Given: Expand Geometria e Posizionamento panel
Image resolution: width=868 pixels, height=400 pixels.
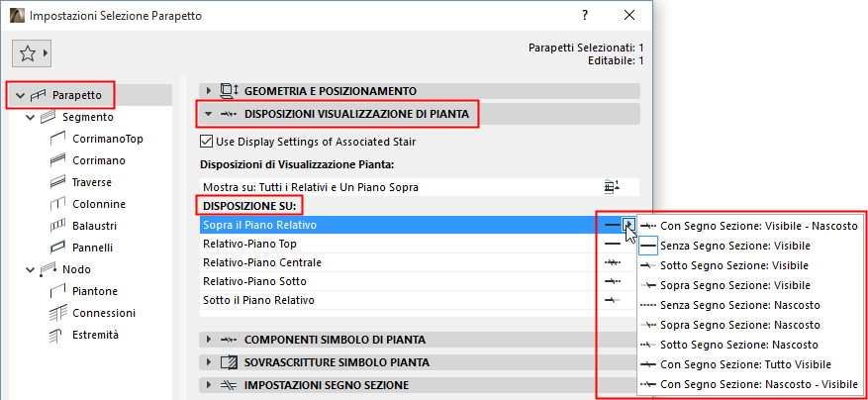Looking at the screenshot, I should click(209, 91).
